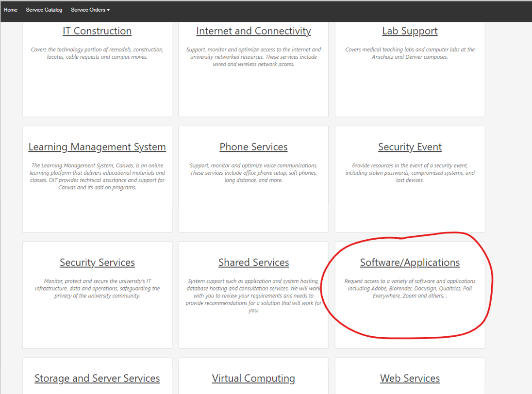
Task: Open Internet and Connectivity category
Action: tap(253, 31)
